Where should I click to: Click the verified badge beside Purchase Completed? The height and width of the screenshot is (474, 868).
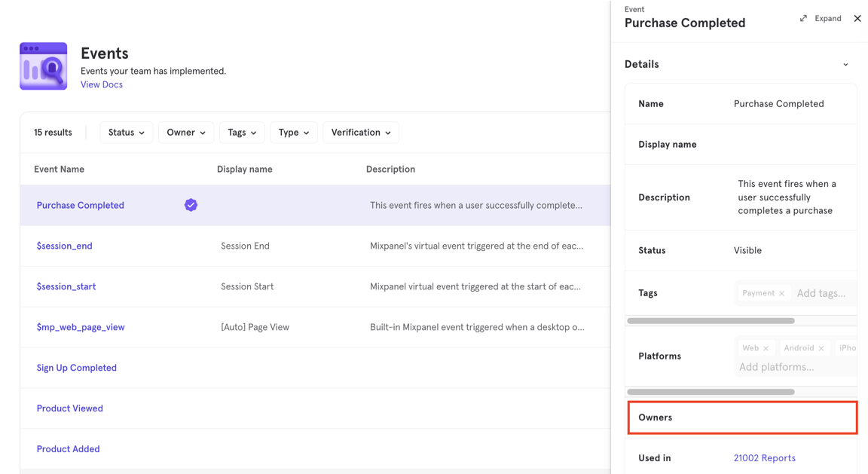click(x=191, y=205)
